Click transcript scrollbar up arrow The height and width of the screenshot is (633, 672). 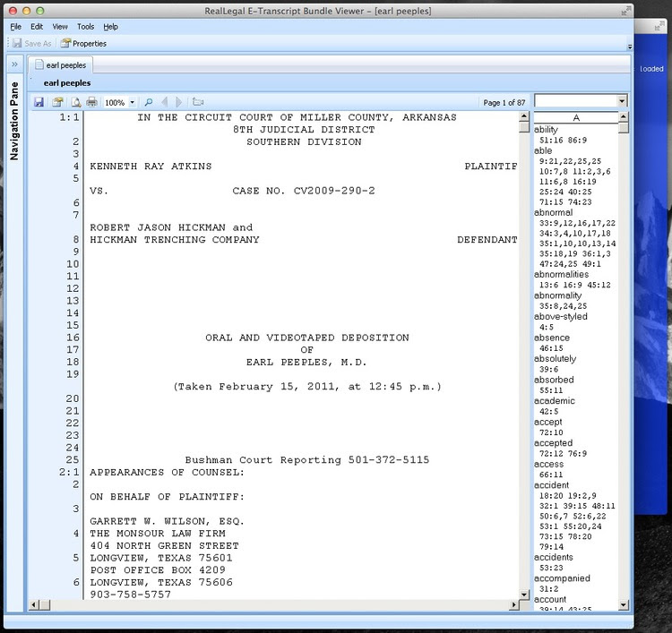tap(524, 116)
